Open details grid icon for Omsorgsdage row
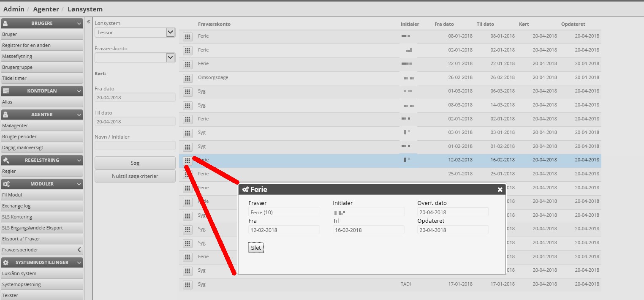Image resolution: width=644 pixels, height=300 pixels. [187, 78]
